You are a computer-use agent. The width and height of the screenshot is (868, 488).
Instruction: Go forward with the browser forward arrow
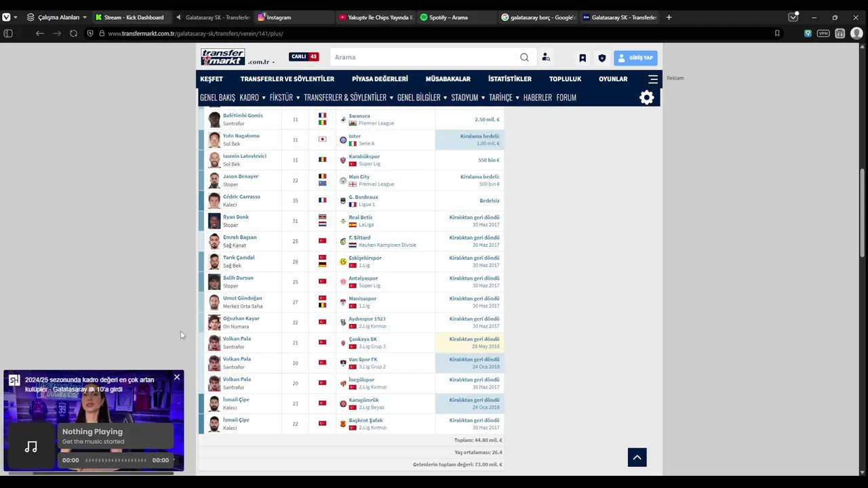pos(56,33)
